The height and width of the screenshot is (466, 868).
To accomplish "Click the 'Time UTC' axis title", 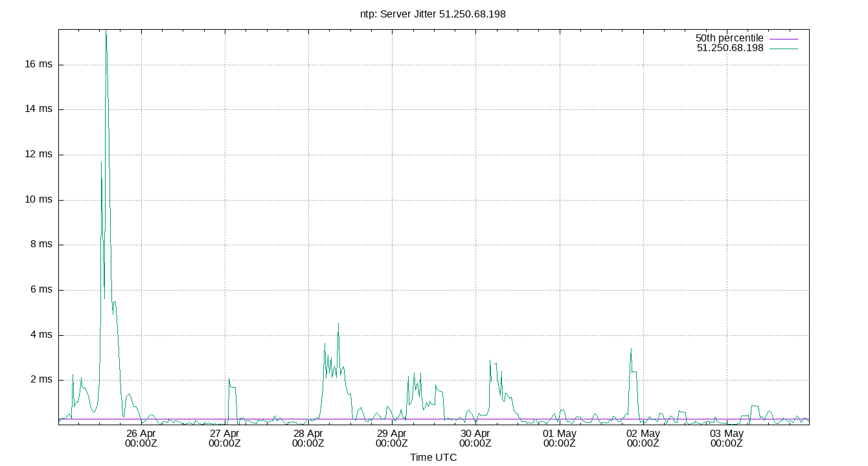I will tap(433, 458).
